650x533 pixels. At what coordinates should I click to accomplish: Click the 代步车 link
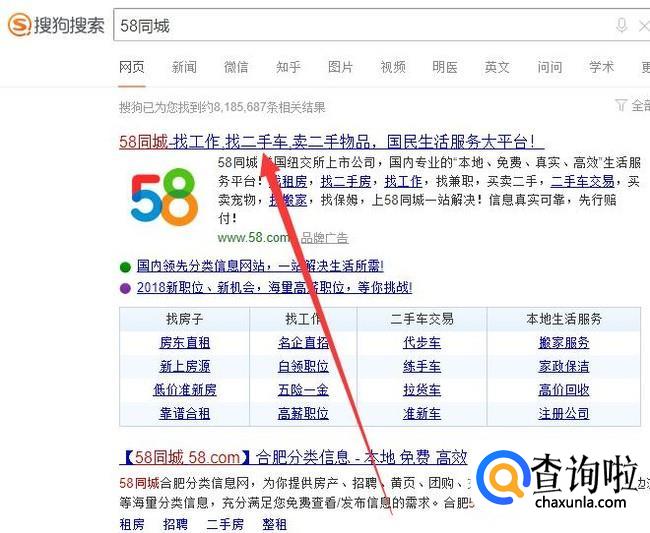coord(422,343)
